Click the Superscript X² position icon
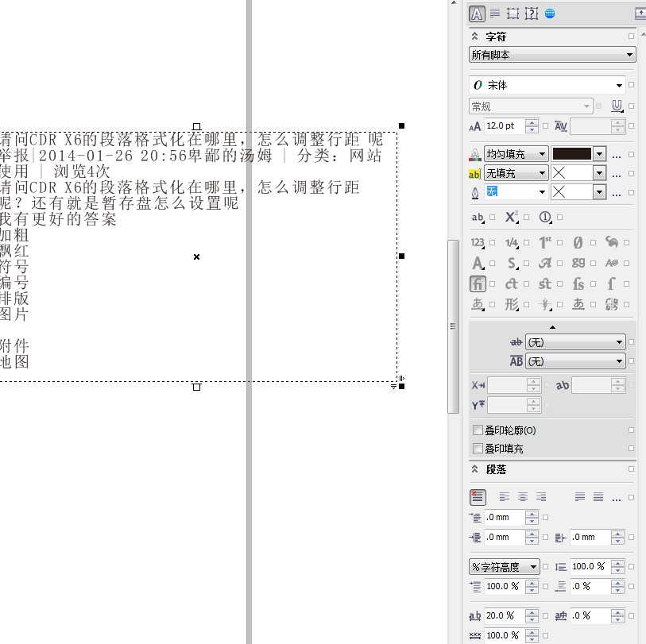This screenshot has width=646, height=644. click(512, 218)
